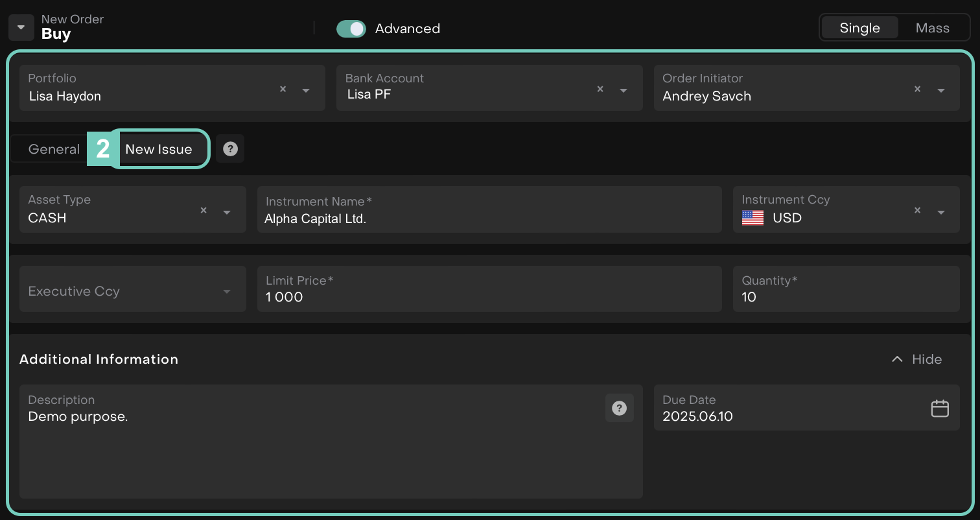
Task: Click the help icon beside New Issue
Action: [x=230, y=149]
